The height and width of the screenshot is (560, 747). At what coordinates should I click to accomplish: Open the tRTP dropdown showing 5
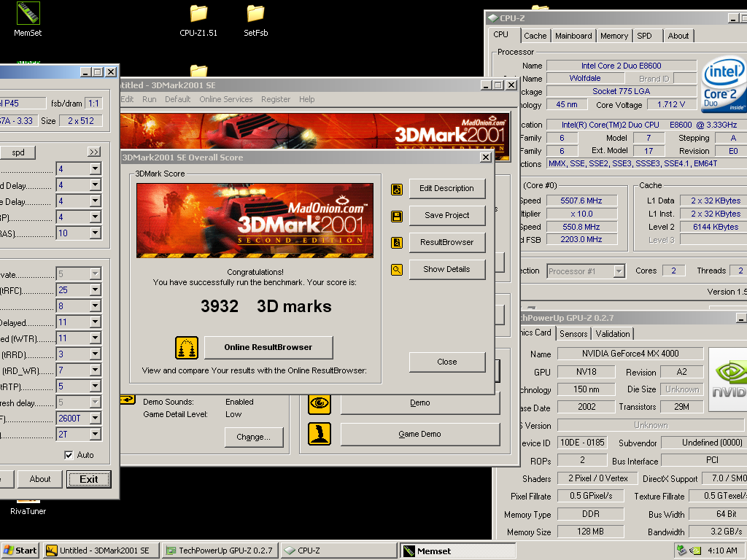(96, 386)
